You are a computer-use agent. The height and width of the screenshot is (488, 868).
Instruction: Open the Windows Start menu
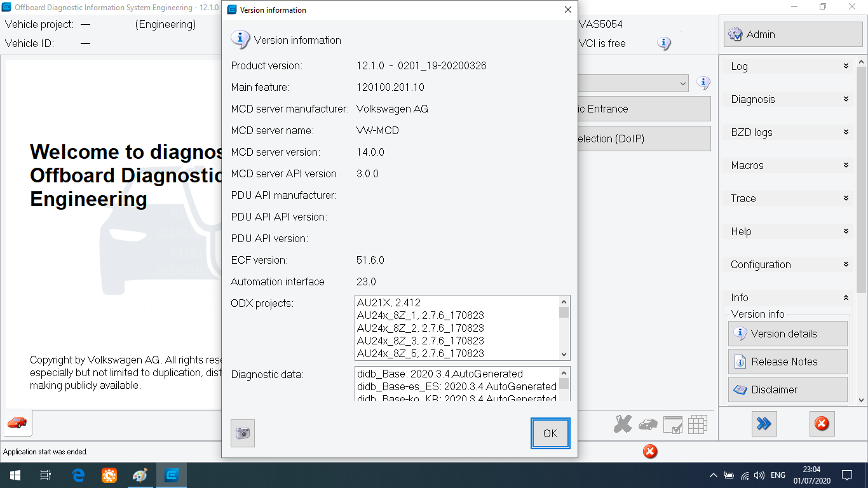point(15,475)
